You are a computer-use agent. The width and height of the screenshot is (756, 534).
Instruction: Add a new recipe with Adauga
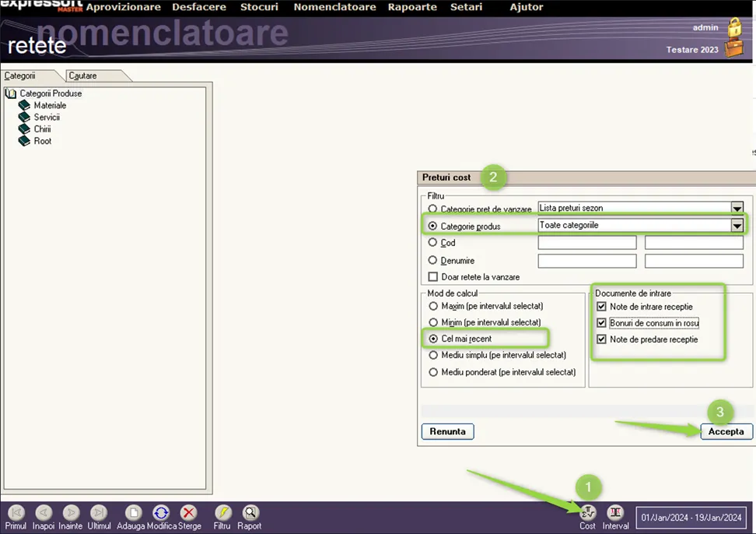click(133, 513)
